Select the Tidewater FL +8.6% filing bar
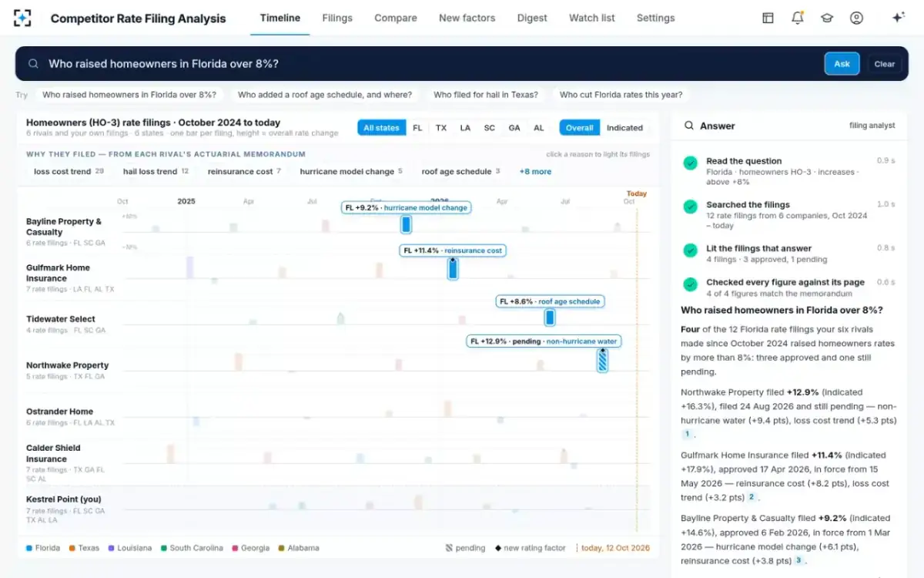 tap(550, 317)
